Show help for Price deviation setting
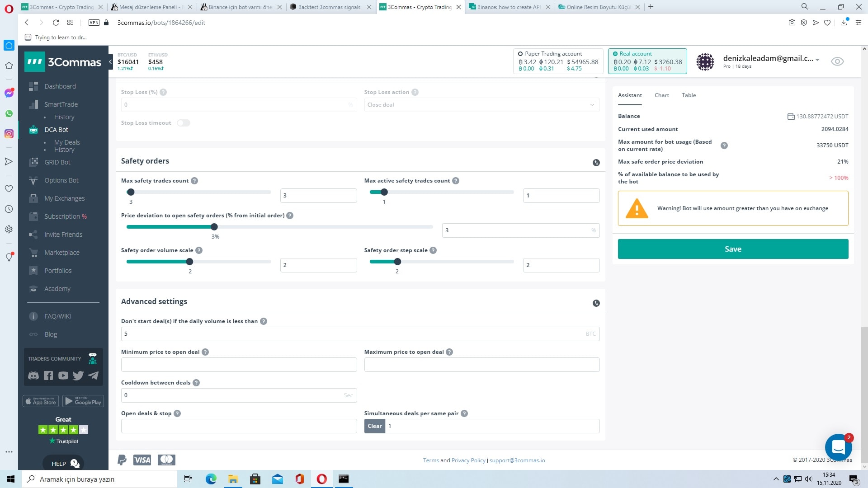 click(290, 216)
